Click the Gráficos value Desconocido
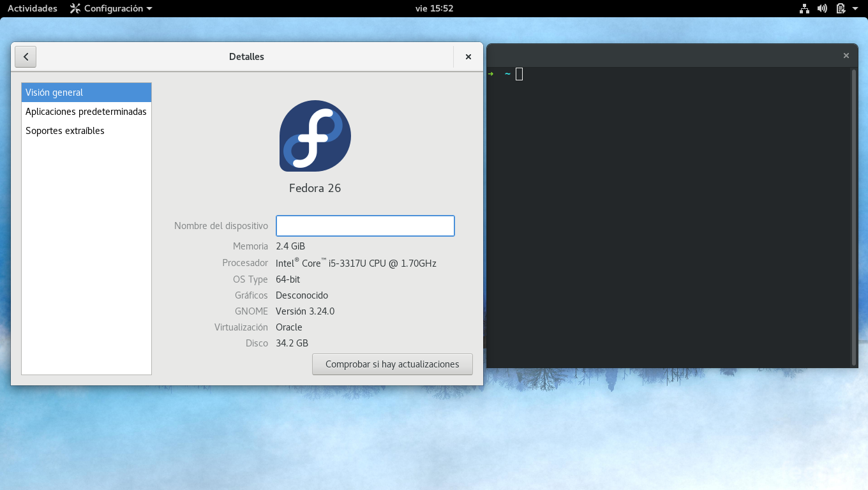 click(x=302, y=295)
